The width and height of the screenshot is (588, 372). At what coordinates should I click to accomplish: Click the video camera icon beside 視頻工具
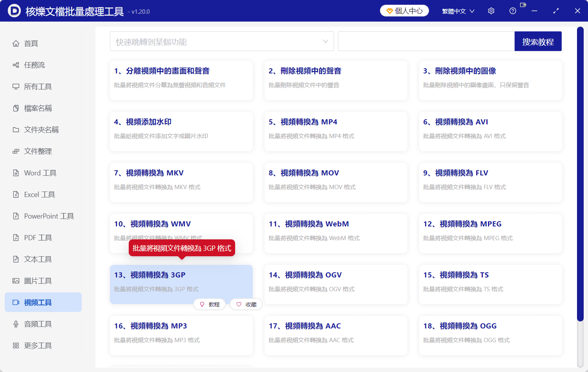[16, 302]
